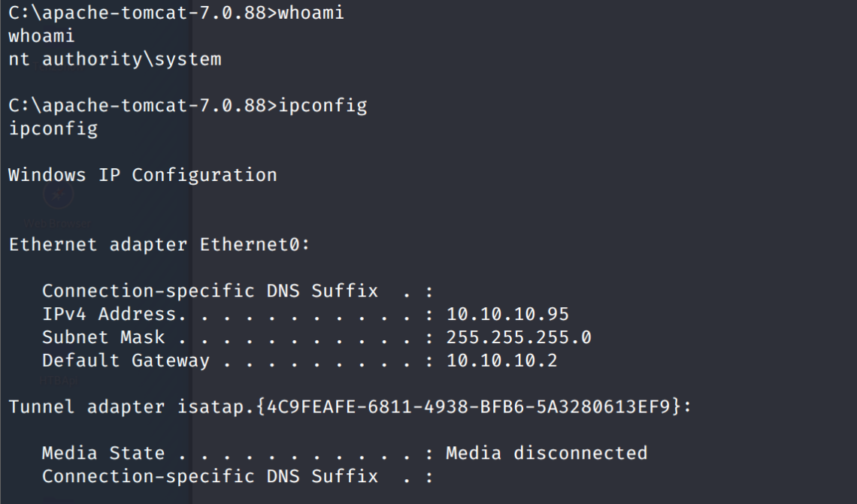Click the 'Ethernet adapter Ethernet0:' line

click(159, 245)
